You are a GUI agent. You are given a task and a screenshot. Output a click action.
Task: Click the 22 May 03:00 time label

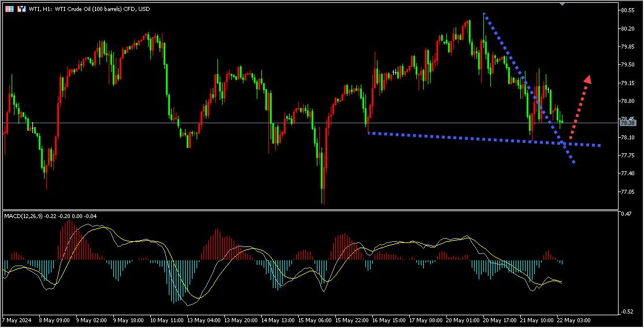575,319
